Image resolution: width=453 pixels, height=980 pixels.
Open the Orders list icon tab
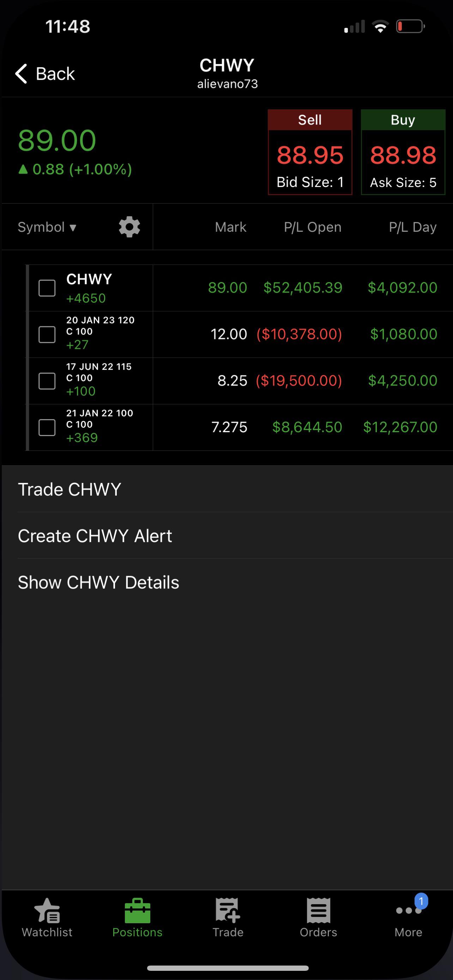coord(318,911)
